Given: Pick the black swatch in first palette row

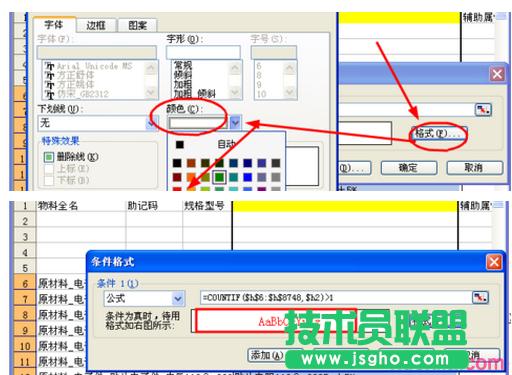Looking at the screenshot, I should coord(177,163).
